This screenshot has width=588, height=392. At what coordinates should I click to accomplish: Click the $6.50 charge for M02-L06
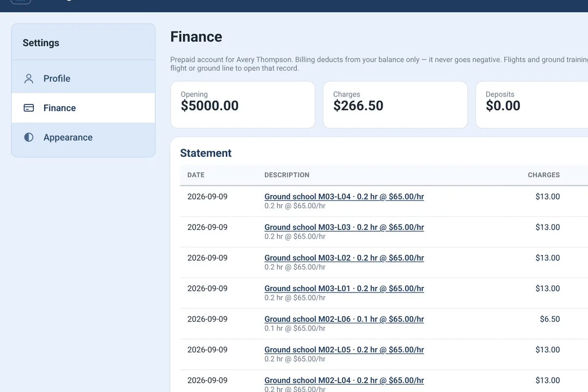click(x=550, y=319)
